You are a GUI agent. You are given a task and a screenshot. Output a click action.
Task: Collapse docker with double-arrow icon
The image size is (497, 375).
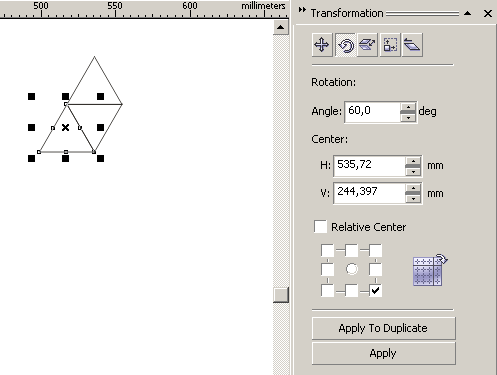click(302, 10)
